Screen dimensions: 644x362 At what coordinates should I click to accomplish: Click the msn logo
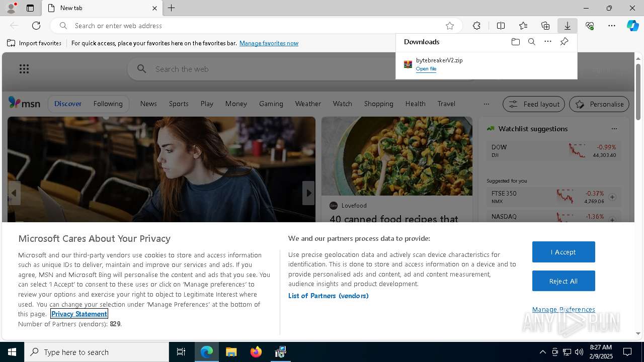click(24, 103)
